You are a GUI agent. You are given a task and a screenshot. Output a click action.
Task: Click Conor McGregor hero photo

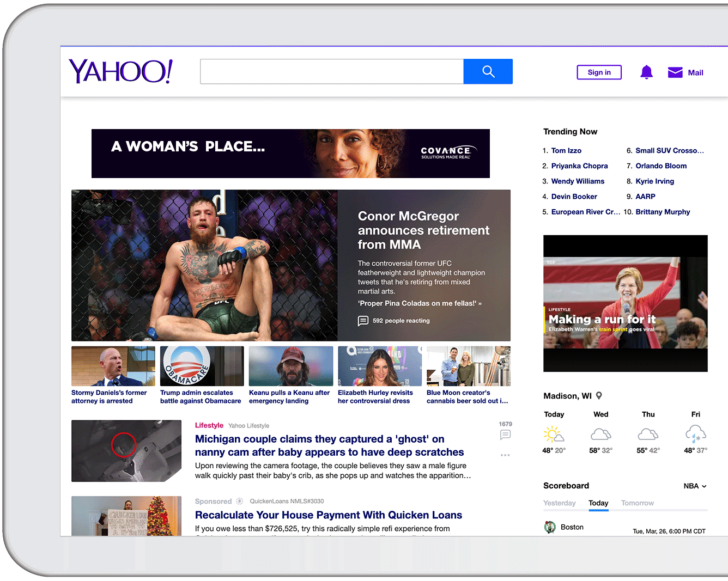(x=204, y=265)
